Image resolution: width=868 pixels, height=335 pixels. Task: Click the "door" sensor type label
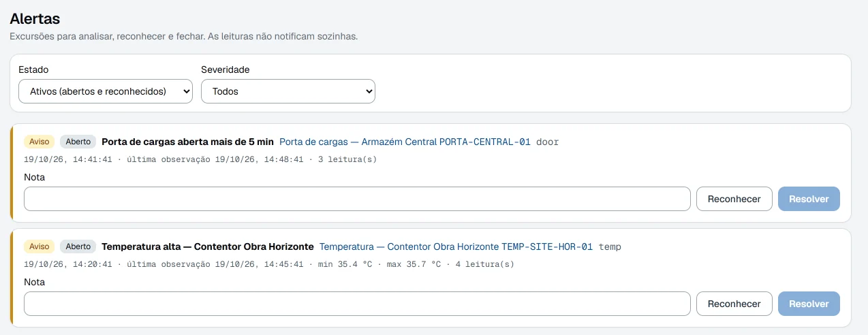click(x=547, y=142)
